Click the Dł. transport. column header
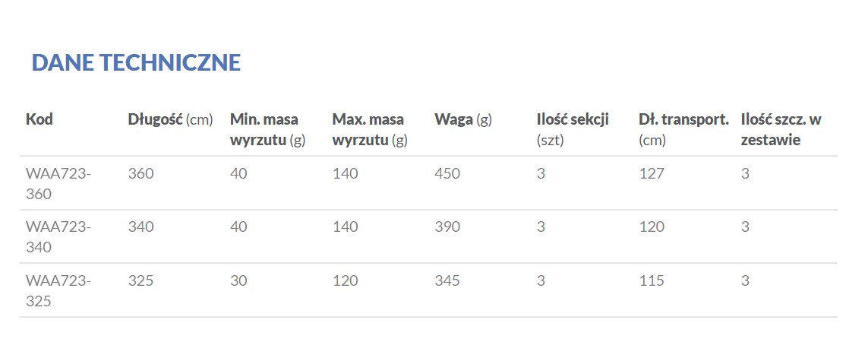The image size is (868, 339). coord(683,129)
